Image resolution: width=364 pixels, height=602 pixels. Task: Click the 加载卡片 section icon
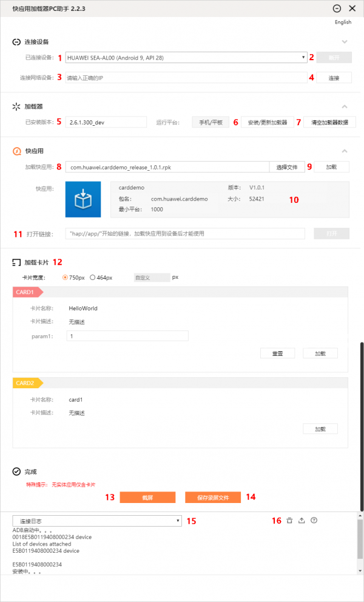pos(16,262)
